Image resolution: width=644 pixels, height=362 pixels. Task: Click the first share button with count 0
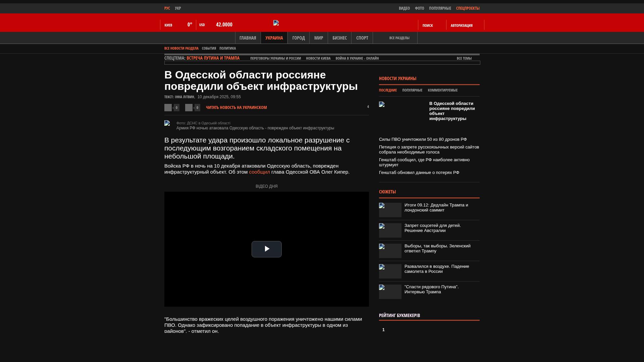tap(168, 108)
